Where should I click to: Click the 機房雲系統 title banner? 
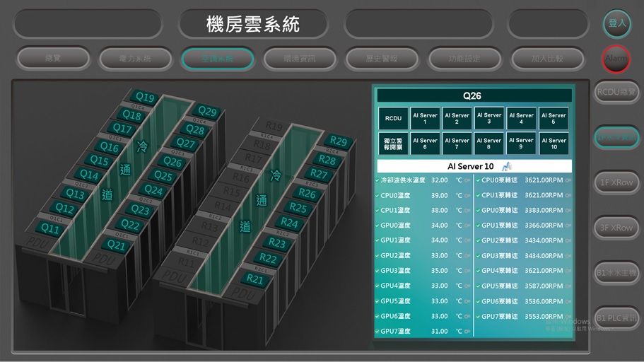click(x=253, y=24)
